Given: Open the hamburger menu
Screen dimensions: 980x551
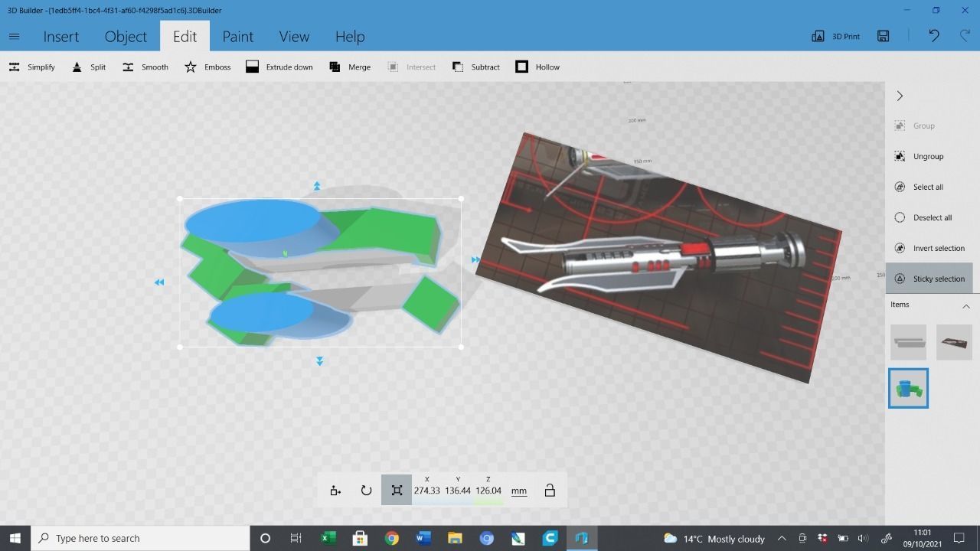Looking at the screenshot, I should tap(14, 36).
